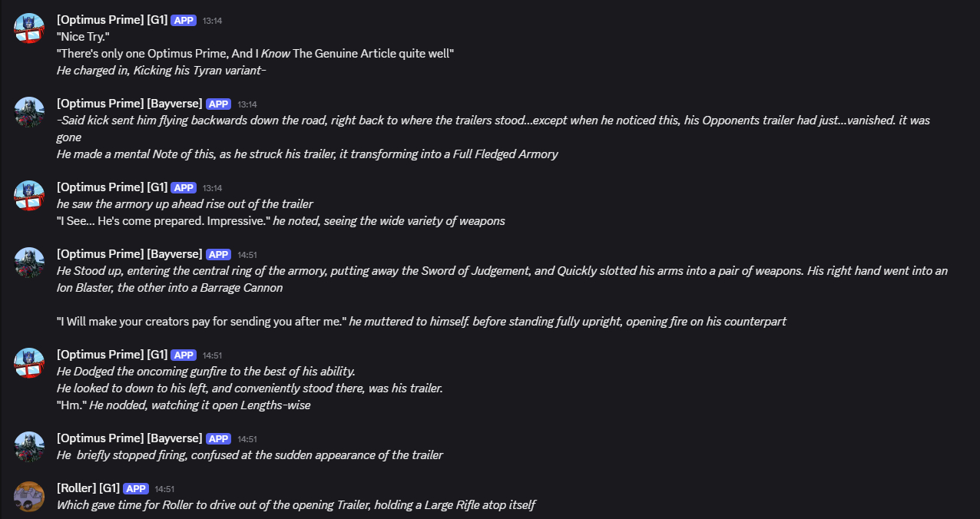This screenshot has width=980, height=519.
Task: Open Bayverse avatar beside the "Said kick" message
Action: pyautogui.click(x=29, y=112)
